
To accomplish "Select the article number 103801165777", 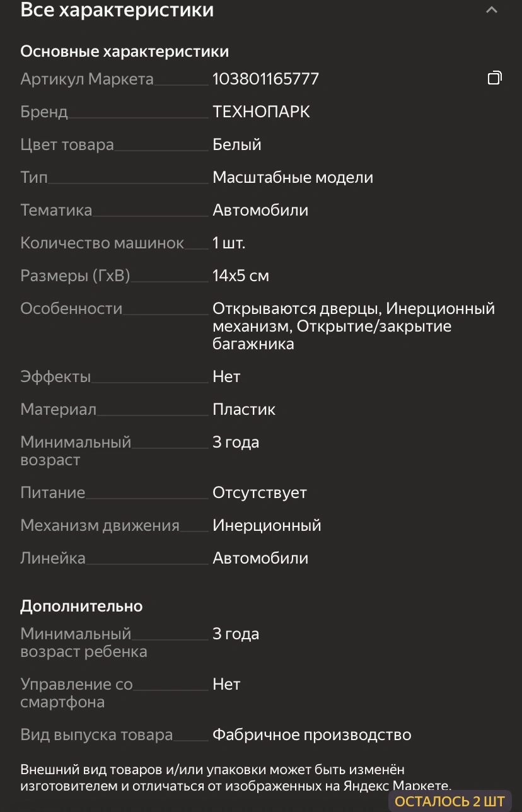I will (265, 79).
